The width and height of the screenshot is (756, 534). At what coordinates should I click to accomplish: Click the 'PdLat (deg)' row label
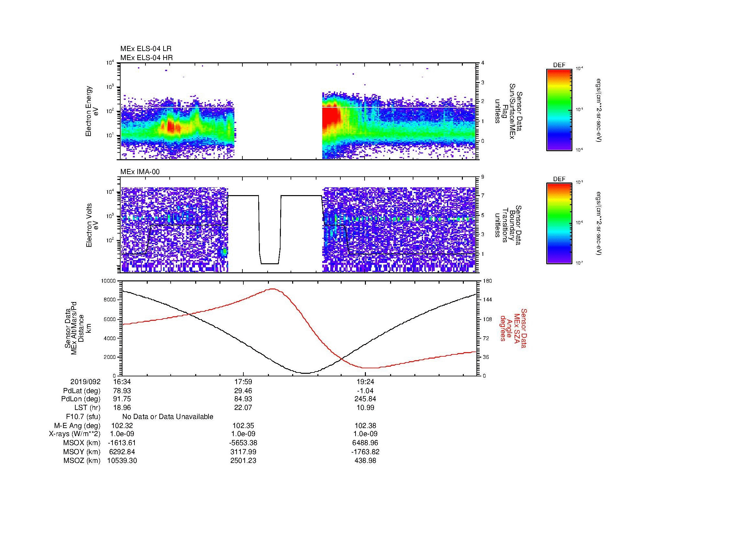[x=82, y=391]
